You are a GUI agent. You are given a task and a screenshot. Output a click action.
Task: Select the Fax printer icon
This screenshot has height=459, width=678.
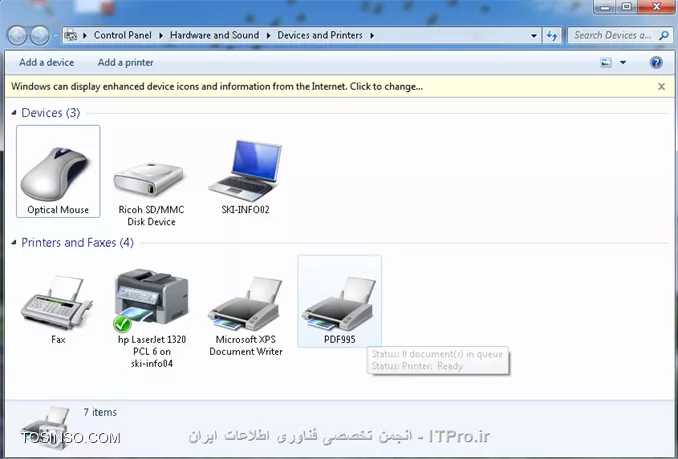56,303
